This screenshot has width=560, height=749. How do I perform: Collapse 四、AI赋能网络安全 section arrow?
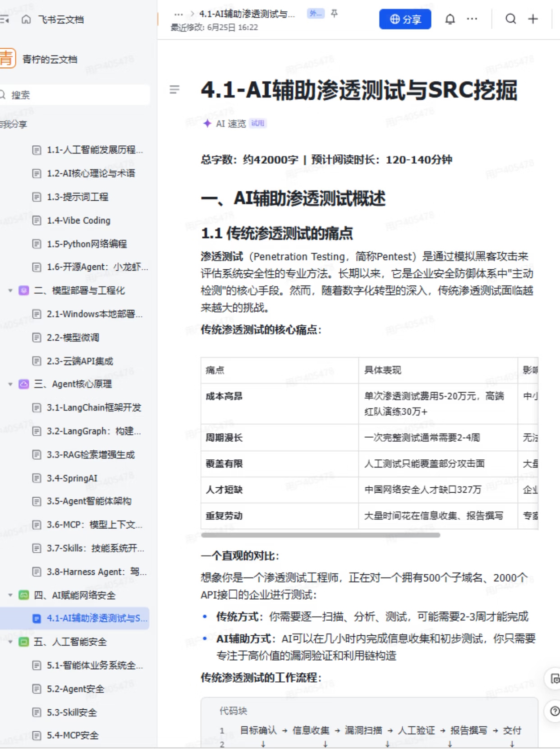coord(10,595)
